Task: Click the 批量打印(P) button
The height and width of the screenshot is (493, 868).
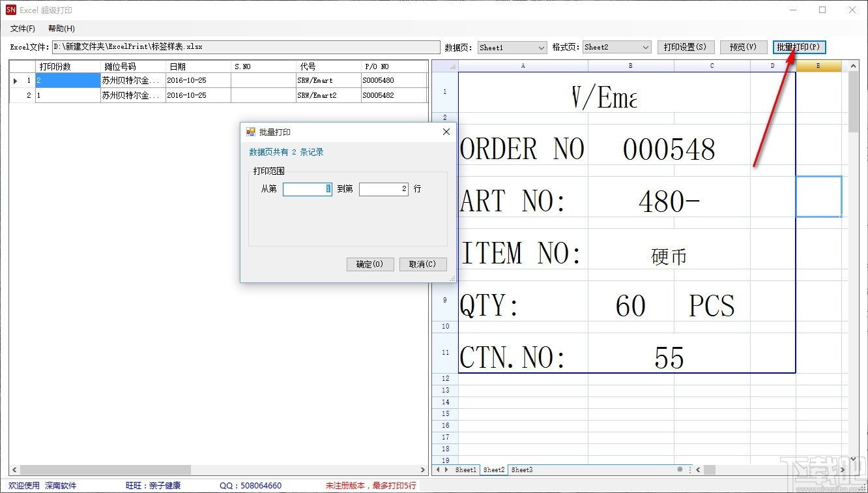Action: click(x=799, y=47)
